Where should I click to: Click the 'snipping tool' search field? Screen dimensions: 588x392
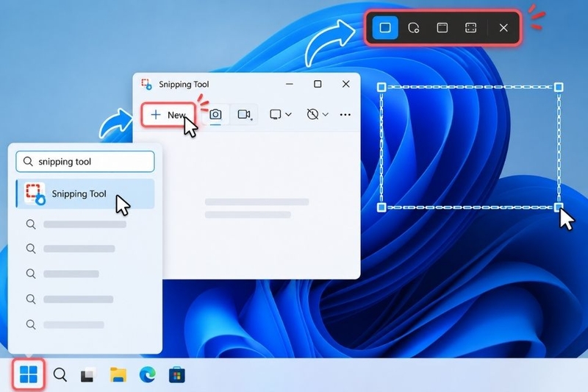coord(85,162)
